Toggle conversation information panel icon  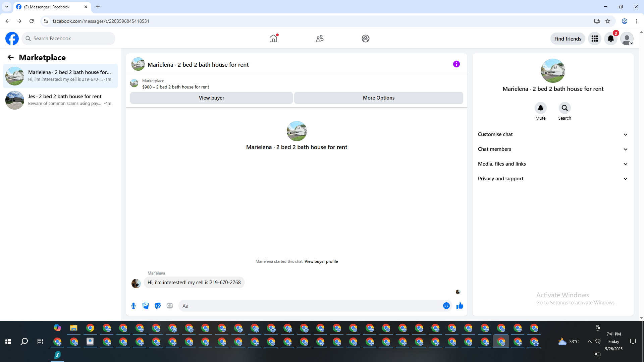456,64
